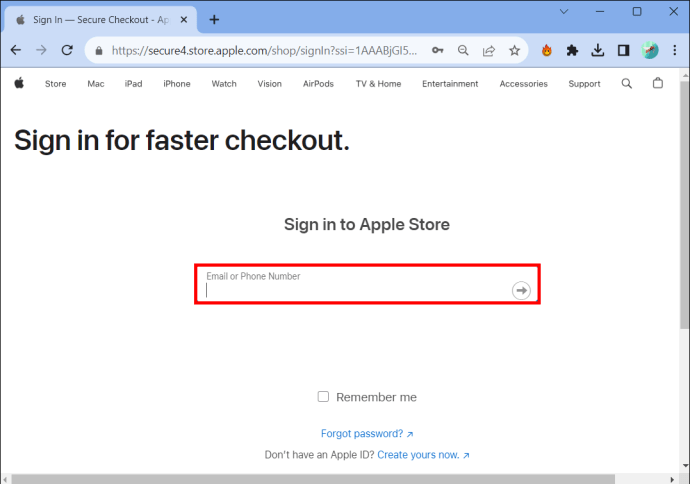Image resolution: width=690 pixels, height=484 pixels.
Task: Toggle the browser side panel icon
Action: [x=623, y=50]
